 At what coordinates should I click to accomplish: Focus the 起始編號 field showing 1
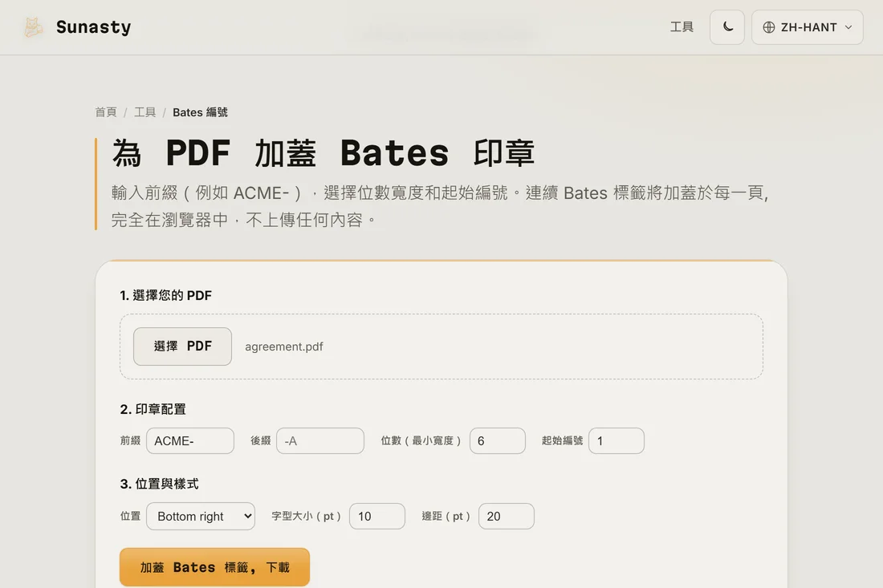tap(616, 440)
